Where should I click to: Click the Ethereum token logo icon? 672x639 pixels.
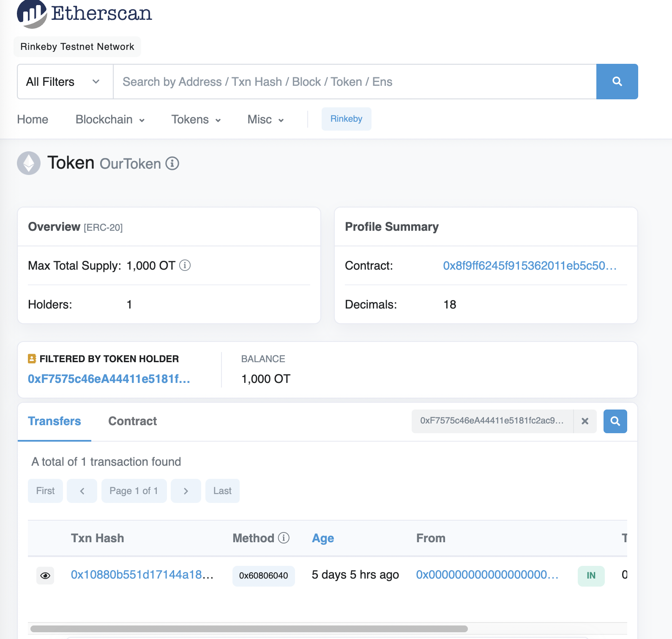click(x=29, y=163)
